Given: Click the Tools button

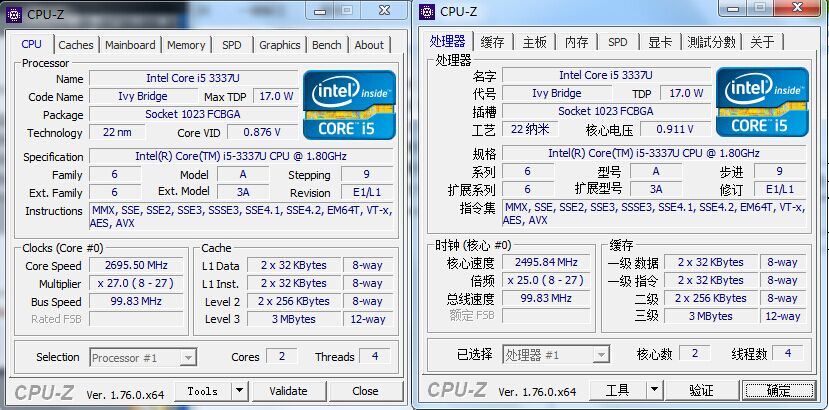Looking at the screenshot, I should pyautogui.click(x=203, y=391).
